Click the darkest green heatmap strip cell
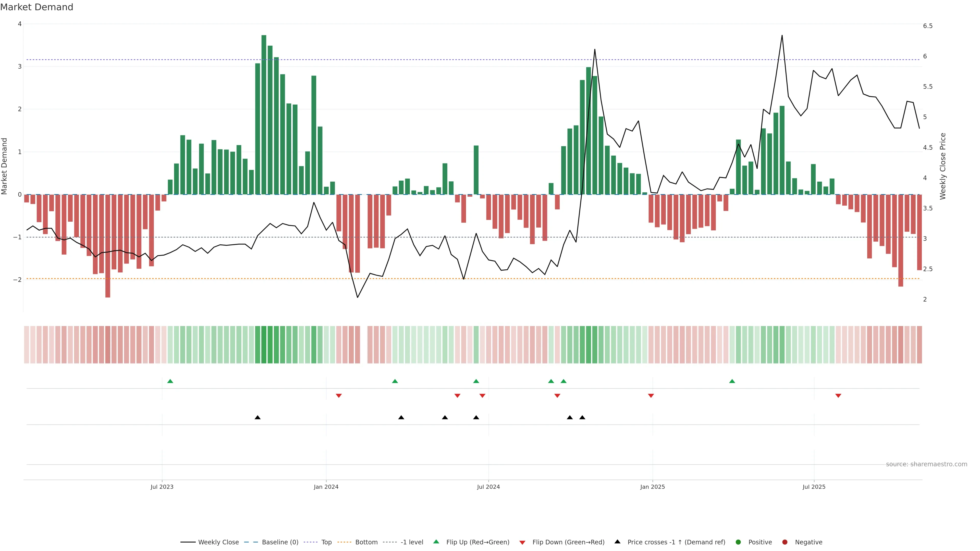The width and height of the screenshot is (980, 551). click(264, 345)
